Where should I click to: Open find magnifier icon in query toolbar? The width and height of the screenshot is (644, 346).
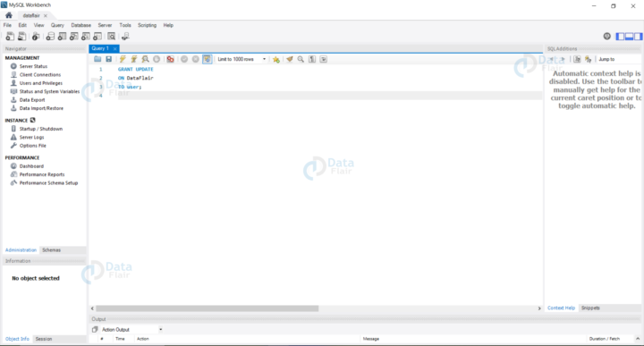pyautogui.click(x=301, y=59)
